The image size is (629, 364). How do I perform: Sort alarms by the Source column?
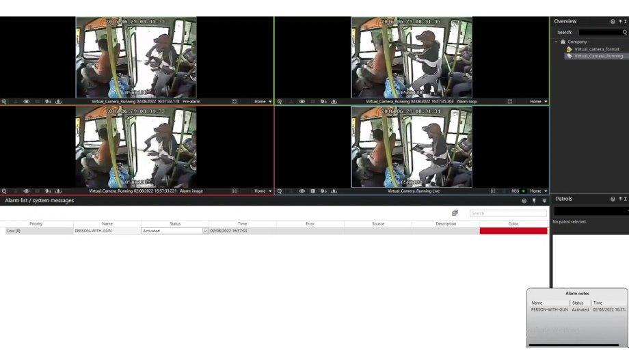tap(378, 224)
